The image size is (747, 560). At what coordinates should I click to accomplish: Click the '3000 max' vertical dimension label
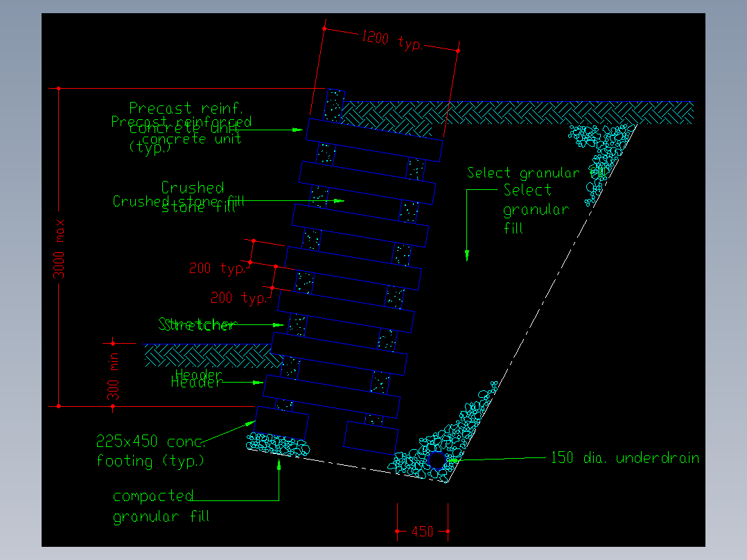point(59,249)
